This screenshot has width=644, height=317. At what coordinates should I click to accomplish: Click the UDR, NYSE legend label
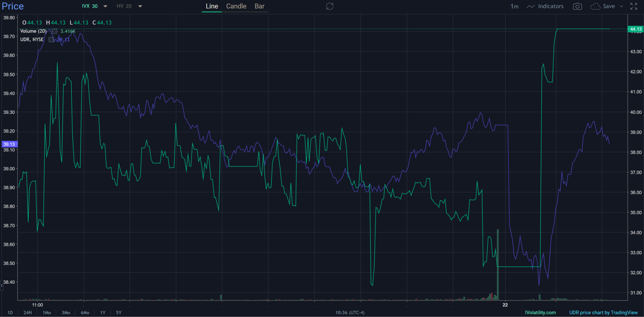(32, 40)
